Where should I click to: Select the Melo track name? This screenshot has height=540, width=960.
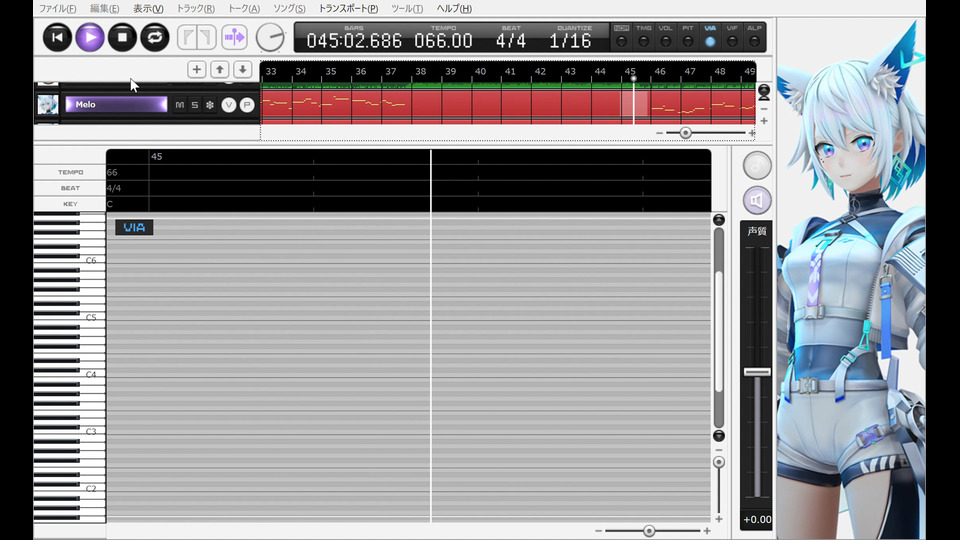pyautogui.click(x=116, y=105)
